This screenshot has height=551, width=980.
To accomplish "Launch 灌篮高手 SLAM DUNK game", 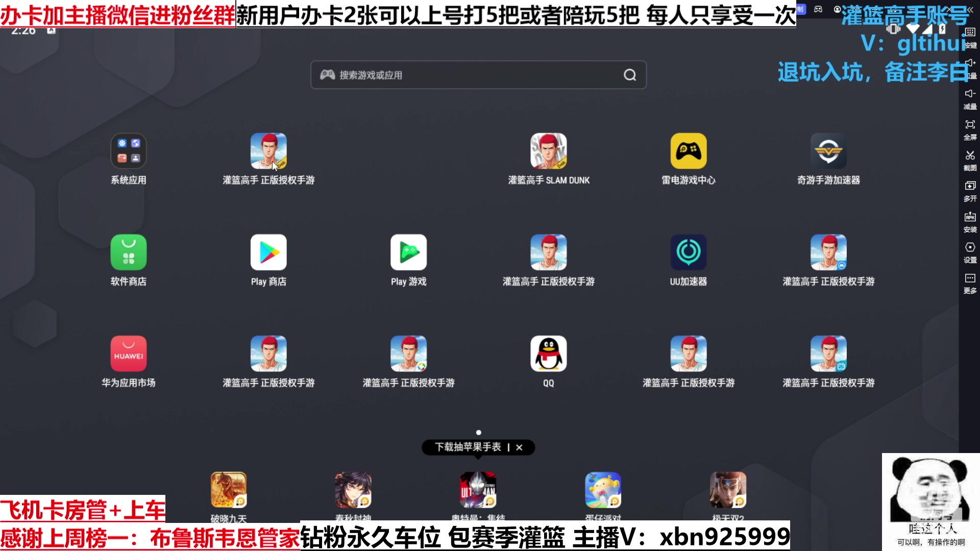I will (548, 151).
